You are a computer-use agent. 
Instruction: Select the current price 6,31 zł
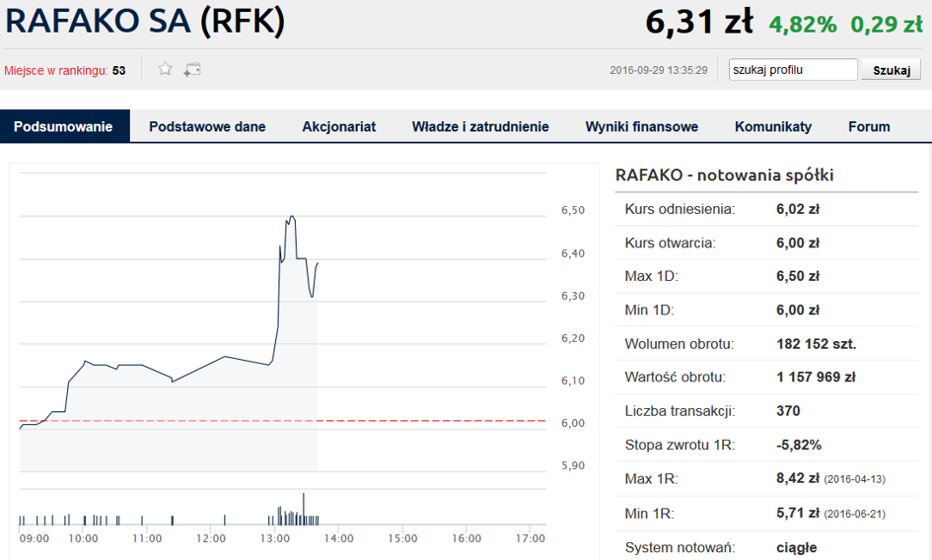click(x=699, y=22)
